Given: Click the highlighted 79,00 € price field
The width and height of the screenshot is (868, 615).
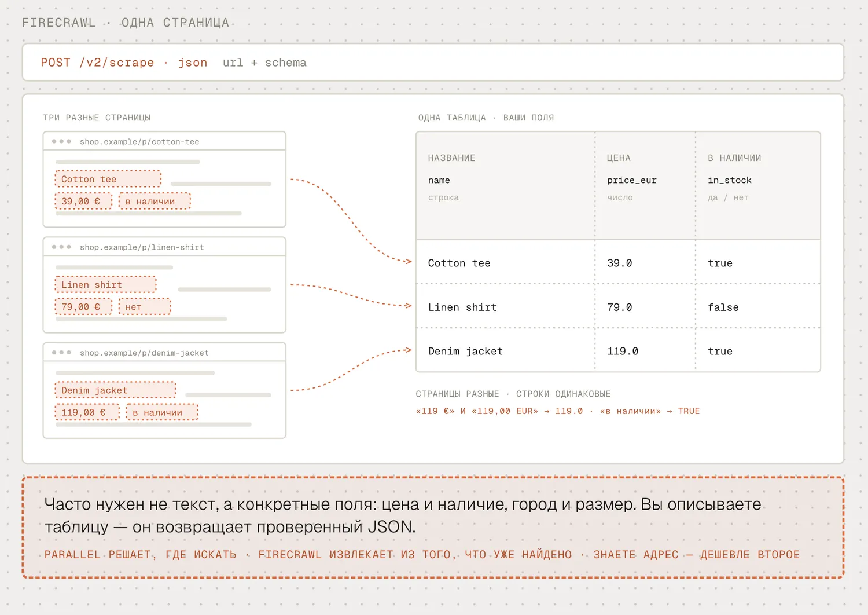Looking at the screenshot, I should tap(83, 306).
